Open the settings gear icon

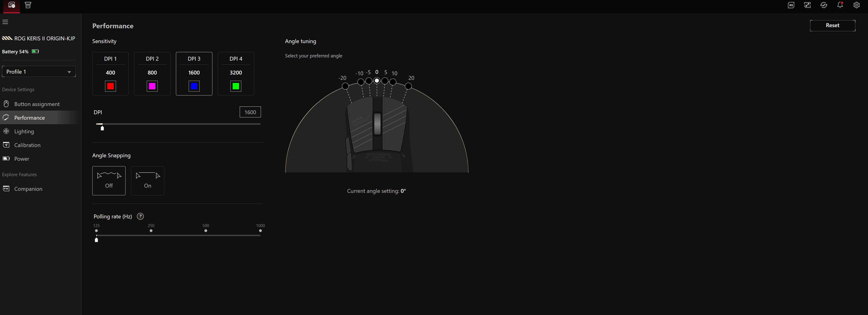(x=856, y=5)
